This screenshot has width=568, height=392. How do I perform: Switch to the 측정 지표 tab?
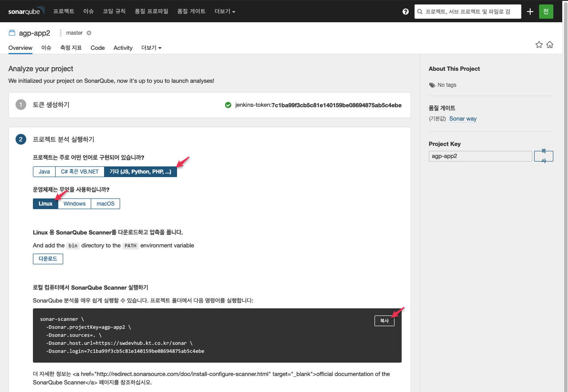pos(71,48)
